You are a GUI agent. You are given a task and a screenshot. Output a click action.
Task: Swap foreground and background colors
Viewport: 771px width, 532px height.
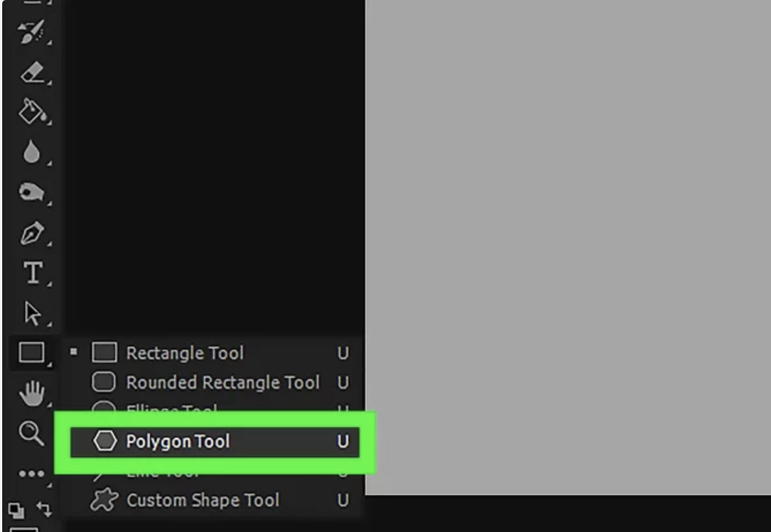click(x=44, y=509)
